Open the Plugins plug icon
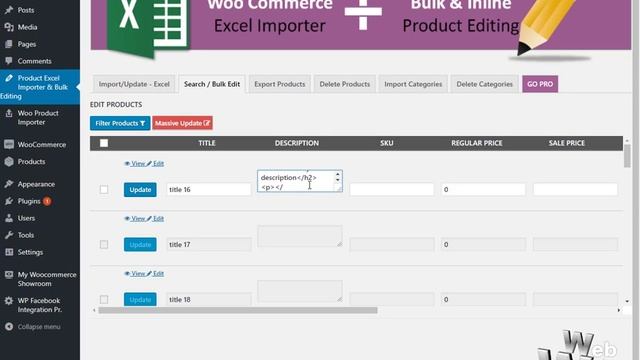This screenshot has height=360, width=640. [9, 201]
